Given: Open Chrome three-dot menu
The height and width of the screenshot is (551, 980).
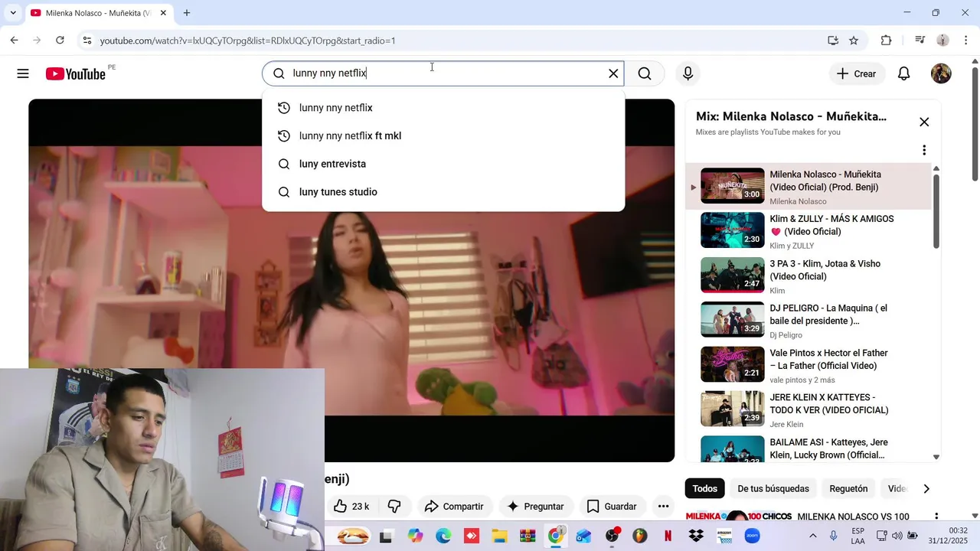Looking at the screenshot, I should click(965, 41).
